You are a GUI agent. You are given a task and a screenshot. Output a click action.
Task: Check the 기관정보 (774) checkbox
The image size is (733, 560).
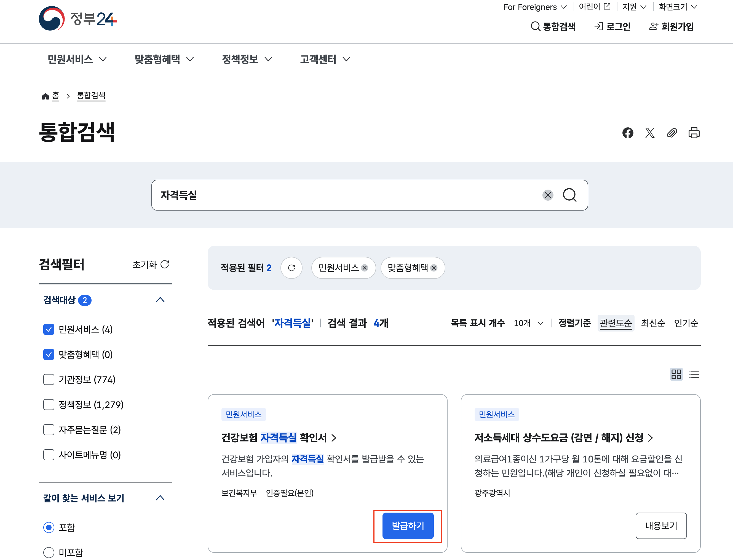tap(49, 379)
